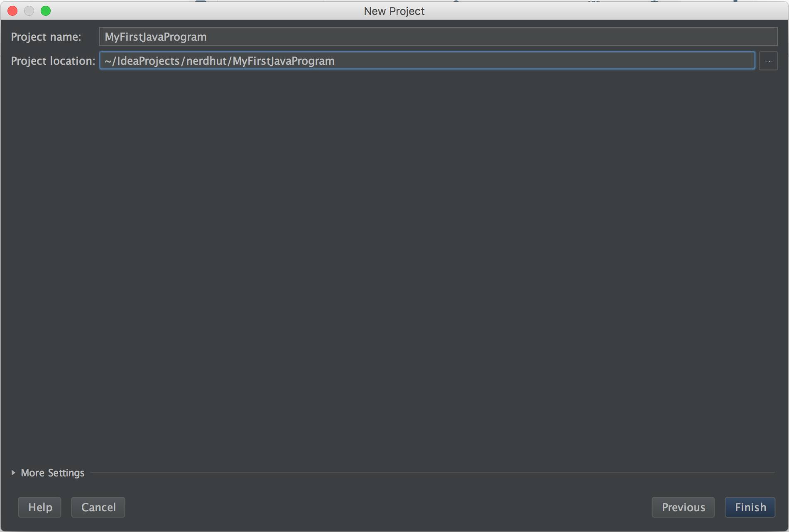Open Help for the project wizard
Viewport: 789px width, 532px height.
tap(40, 507)
